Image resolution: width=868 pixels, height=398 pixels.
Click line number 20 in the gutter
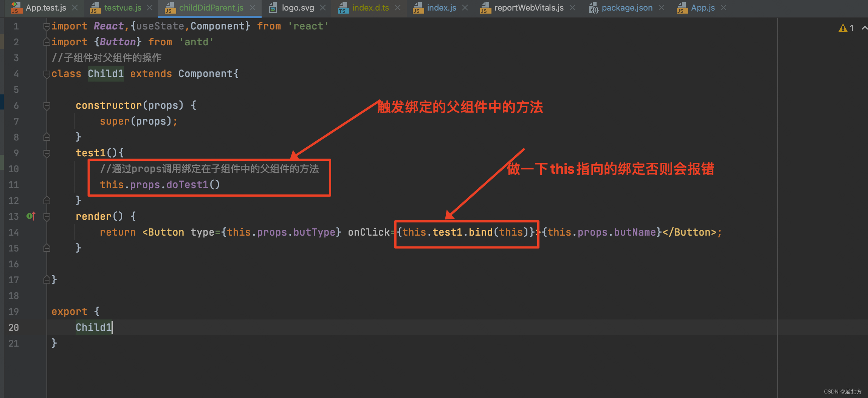click(x=14, y=327)
